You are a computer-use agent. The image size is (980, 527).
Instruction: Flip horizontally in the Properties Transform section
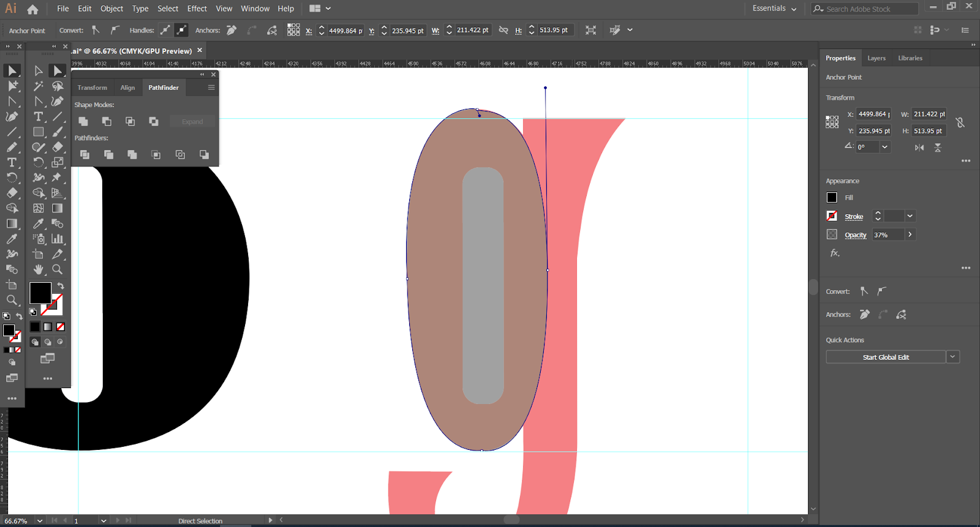tap(919, 148)
